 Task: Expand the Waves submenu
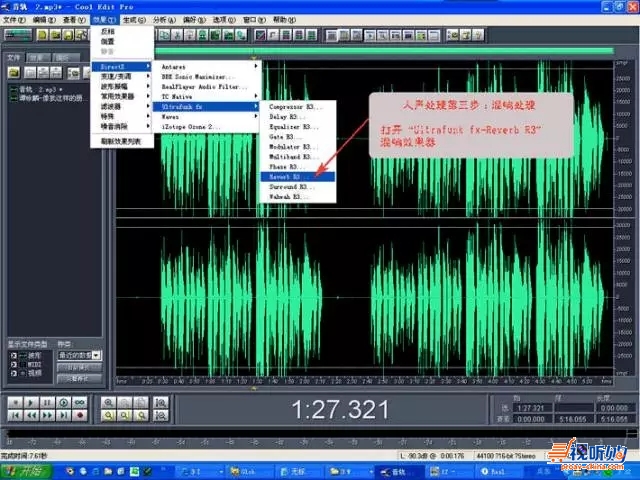click(206, 117)
